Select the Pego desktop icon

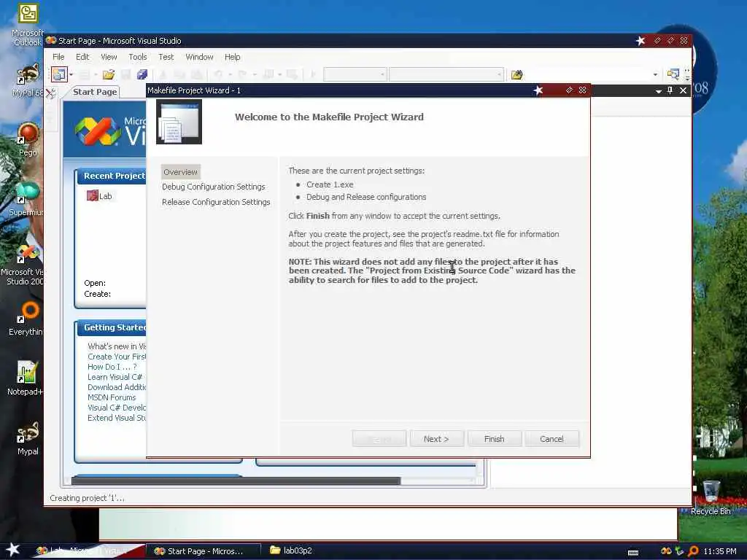[x=28, y=139]
